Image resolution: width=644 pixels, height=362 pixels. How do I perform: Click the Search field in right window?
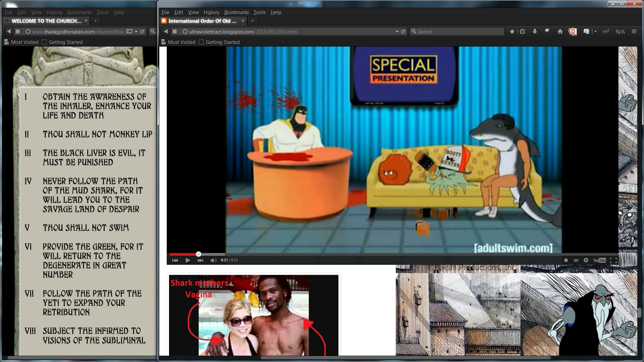[x=457, y=31]
